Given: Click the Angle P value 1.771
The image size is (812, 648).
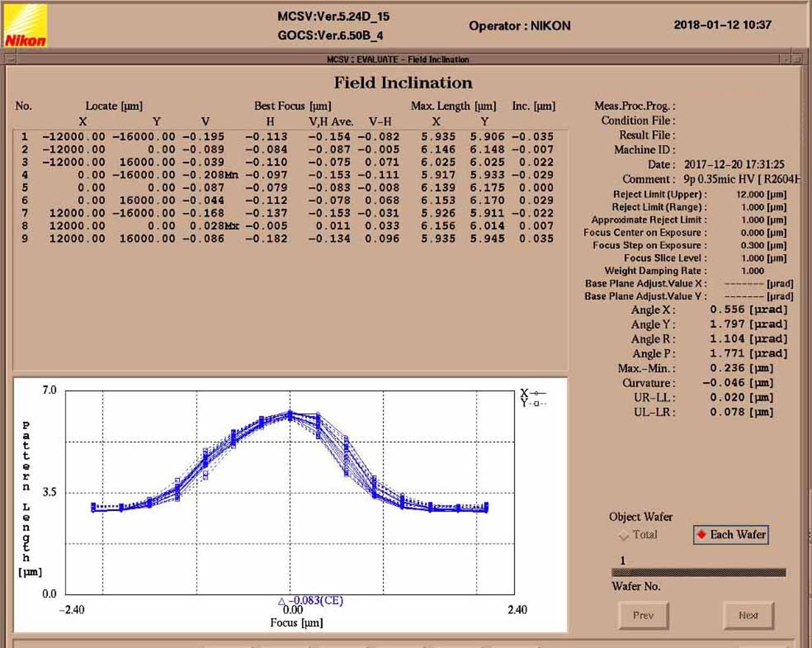Looking at the screenshot, I should click(727, 353).
